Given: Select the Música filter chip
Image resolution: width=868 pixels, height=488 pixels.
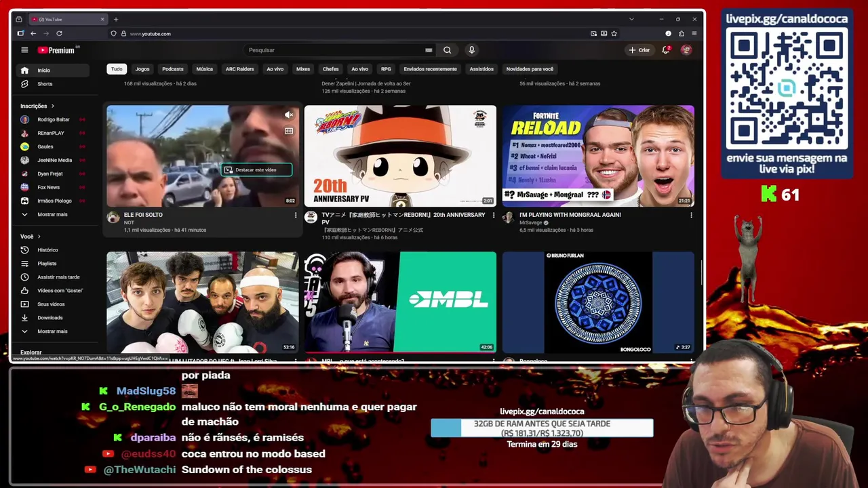Looking at the screenshot, I should (205, 69).
